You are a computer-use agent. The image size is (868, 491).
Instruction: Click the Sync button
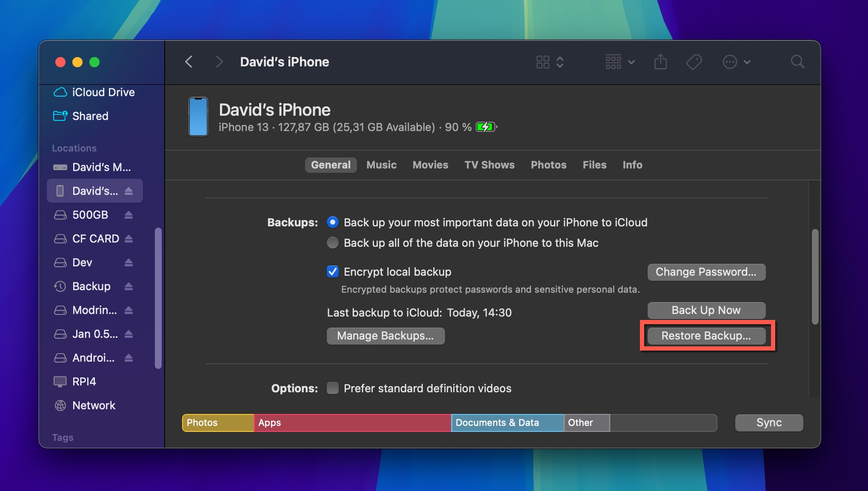tap(769, 423)
